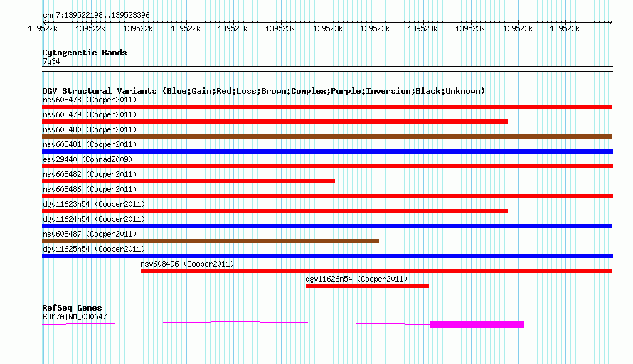633x364 pixels.
Task: Click the nsv608479 (Cooper2011) label
Action: point(90,114)
